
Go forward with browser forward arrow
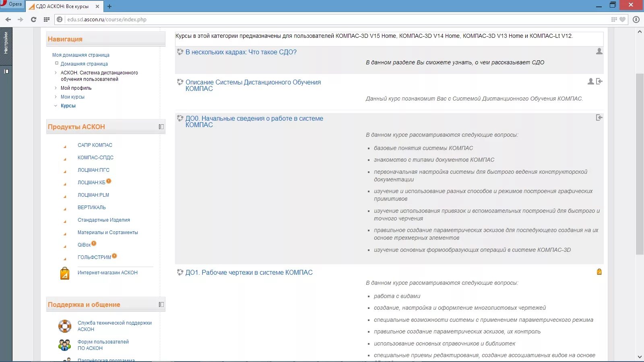tap(21, 19)
